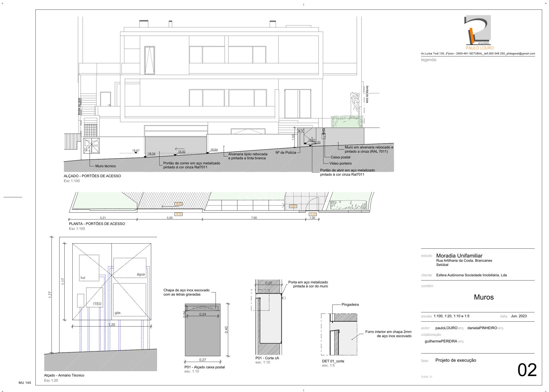Click the scale value '1:100, 1:20, 1:10 e 1:5'
The height and width of the screenshot is (392, 549).
point(451,316)
